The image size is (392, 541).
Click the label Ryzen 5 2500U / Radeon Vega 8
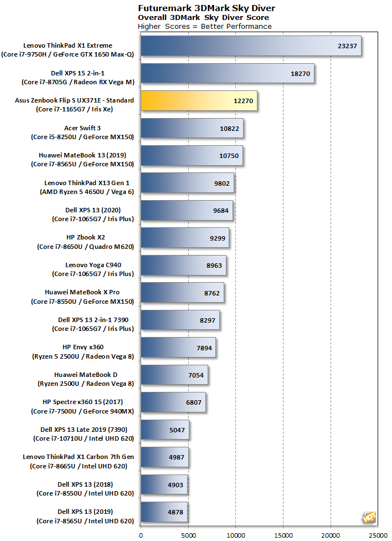(x=83, y=356)
